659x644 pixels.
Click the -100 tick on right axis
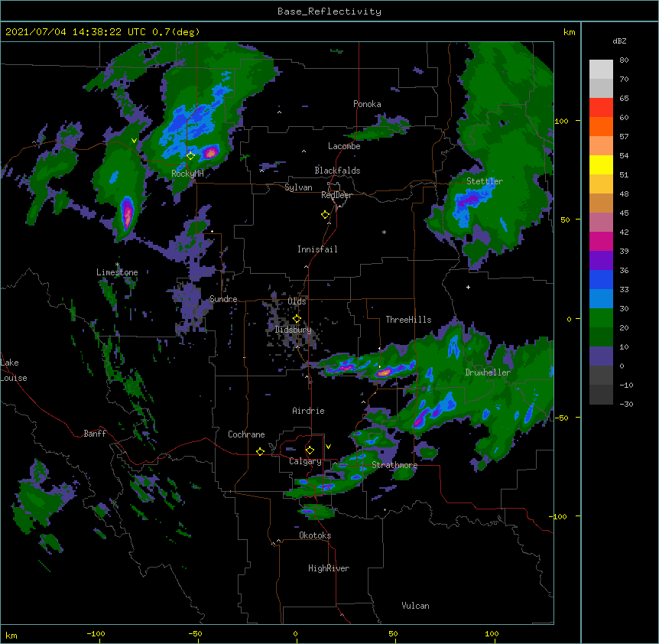(x=559, y=516)
